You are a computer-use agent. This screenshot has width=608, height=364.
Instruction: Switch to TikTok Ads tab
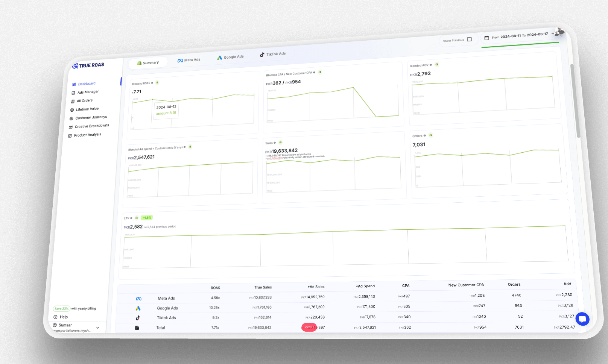click(273, 54)
